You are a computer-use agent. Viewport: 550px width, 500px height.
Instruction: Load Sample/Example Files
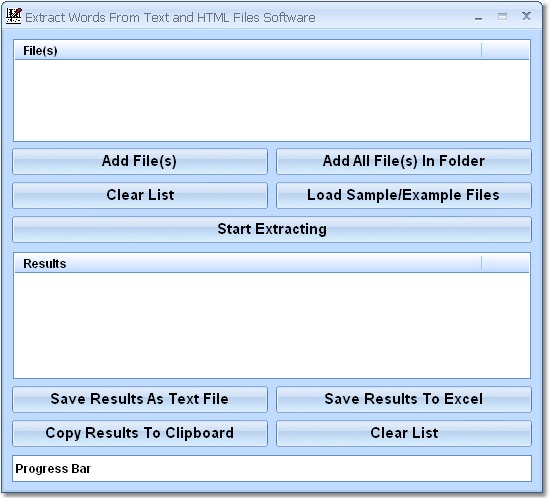click(x=404, y=195)
